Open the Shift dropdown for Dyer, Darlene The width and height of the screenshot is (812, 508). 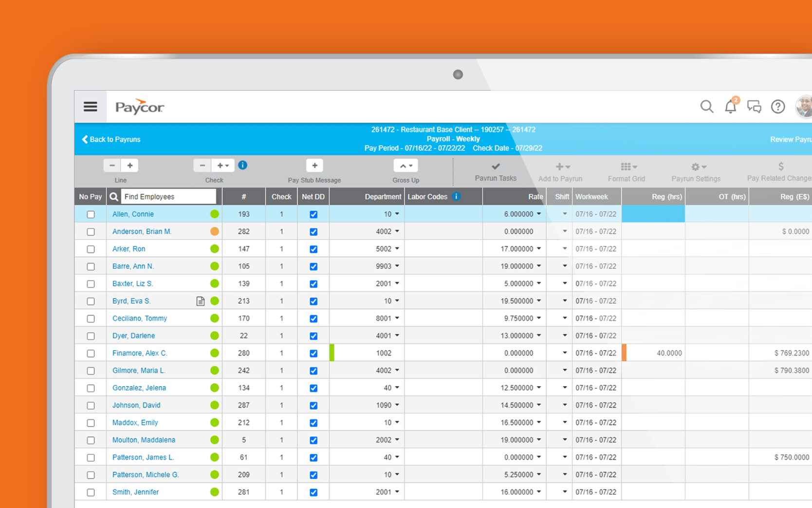(x=564, y=336)
